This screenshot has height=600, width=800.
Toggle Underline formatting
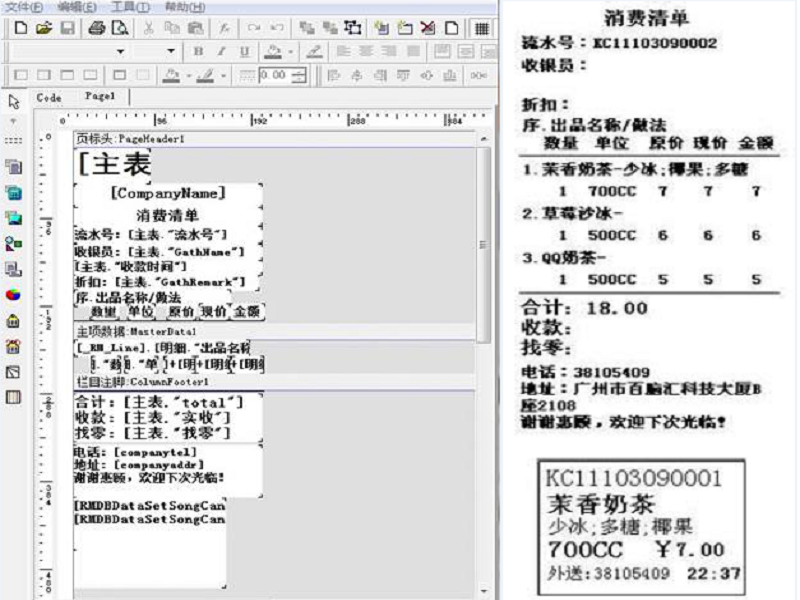pos(243,51)
